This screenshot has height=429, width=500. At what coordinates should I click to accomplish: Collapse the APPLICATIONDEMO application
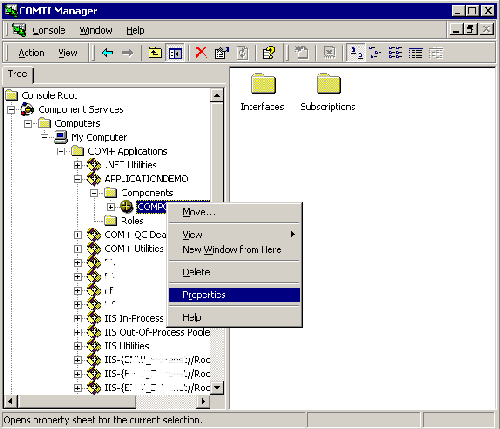coord(77,179)
